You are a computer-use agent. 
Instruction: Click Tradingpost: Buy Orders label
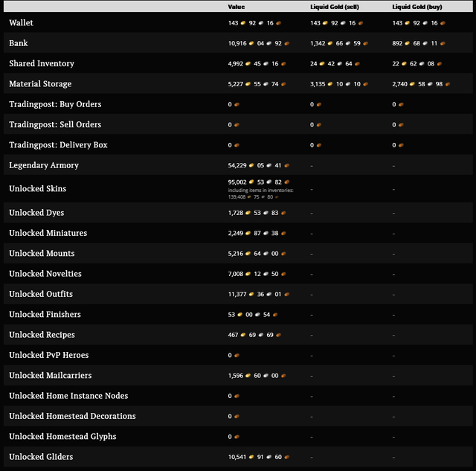coord(55,104)
